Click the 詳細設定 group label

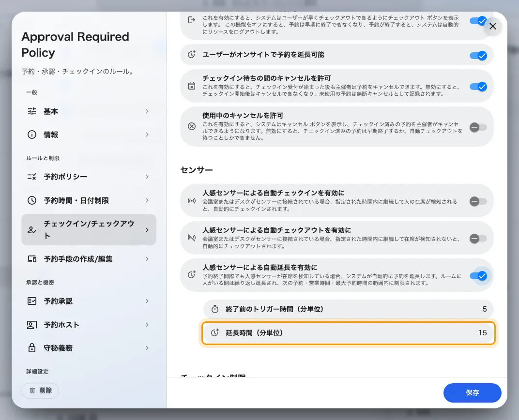click(x=37, y=372)
